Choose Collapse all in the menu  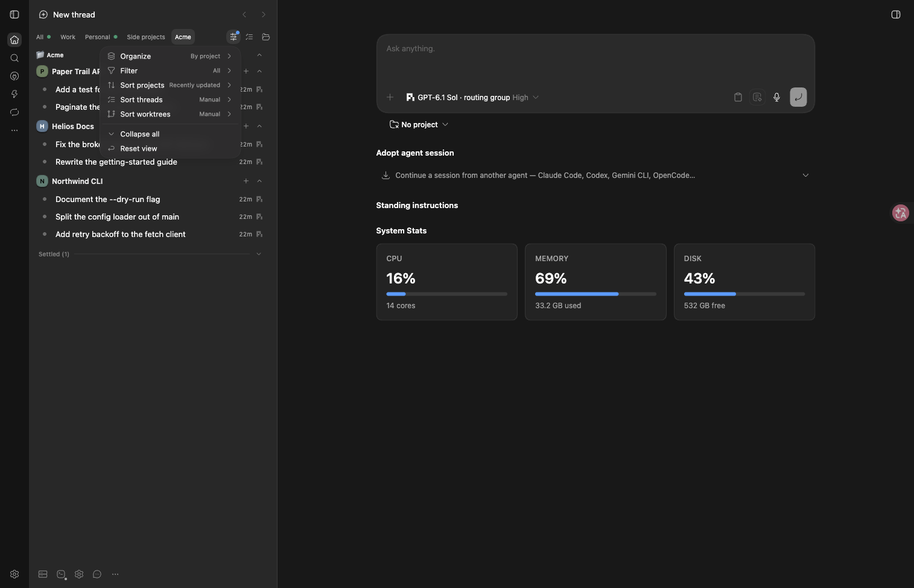point(170,134)
